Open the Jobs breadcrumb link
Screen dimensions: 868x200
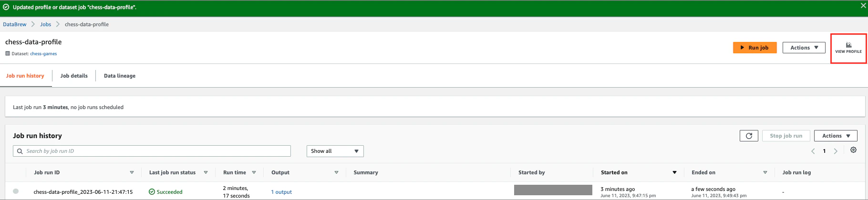(45, 24)
